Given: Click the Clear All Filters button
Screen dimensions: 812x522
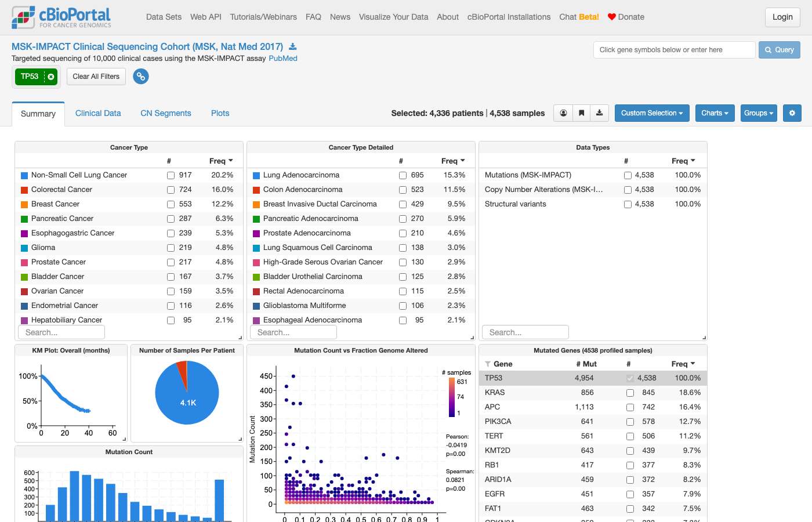Looking at the screenshot, I should click(x=96, y=77).
